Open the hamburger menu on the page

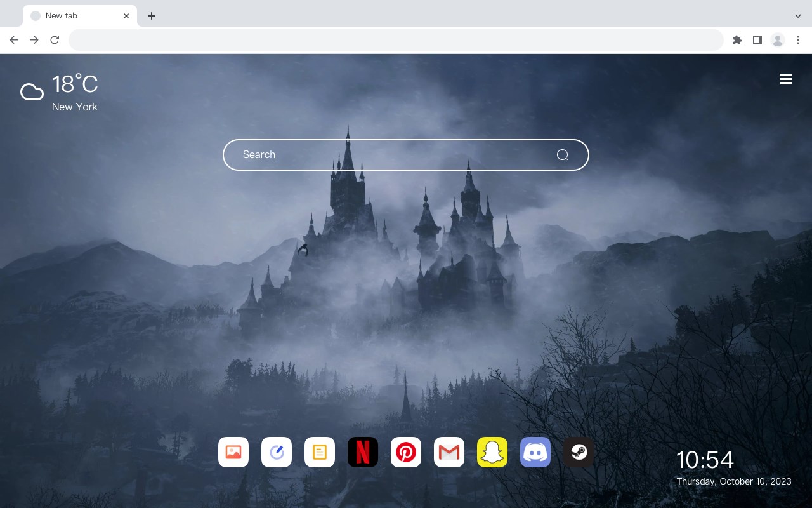click(x=786, y=79)
